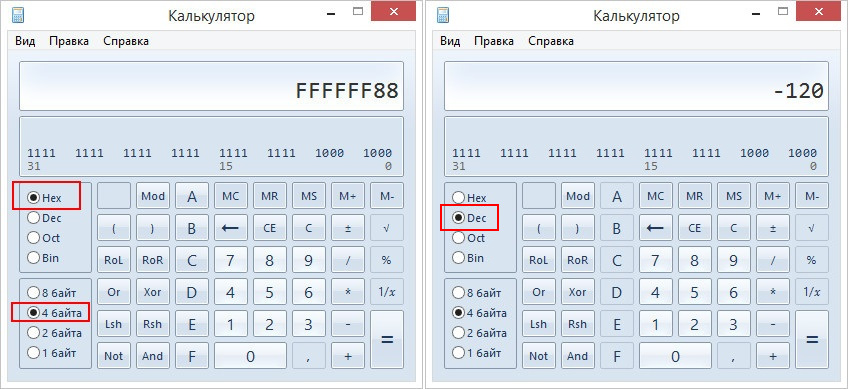
Task: Click CE button in left calculator
Action: [270, 228]
